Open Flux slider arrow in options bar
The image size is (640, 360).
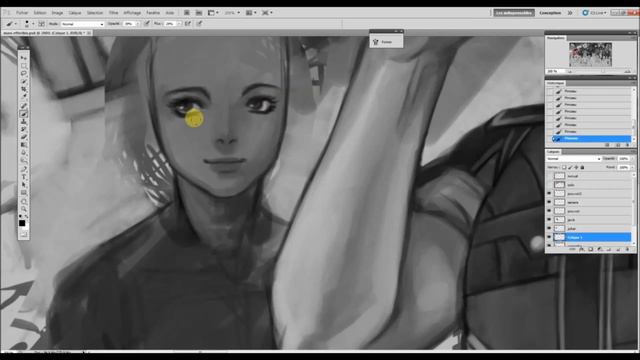180,24
